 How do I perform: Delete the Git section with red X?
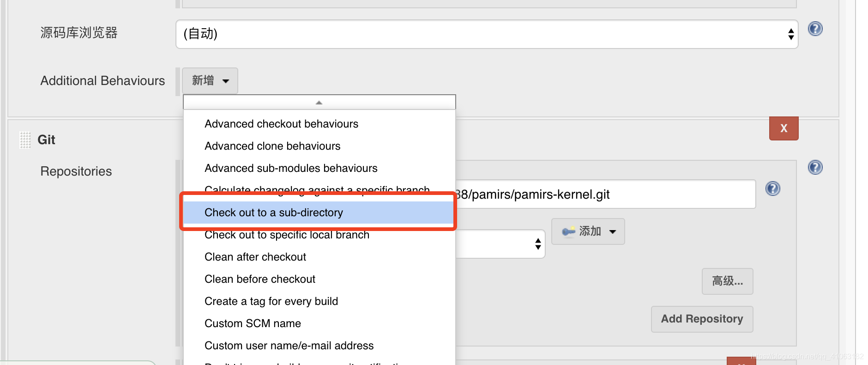784,128
